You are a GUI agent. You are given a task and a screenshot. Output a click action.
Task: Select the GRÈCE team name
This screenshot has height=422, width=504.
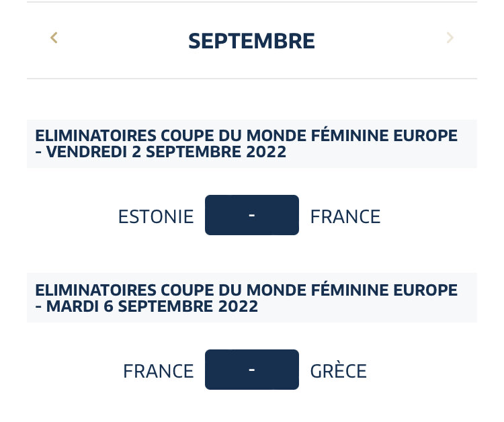pos(339,371)
